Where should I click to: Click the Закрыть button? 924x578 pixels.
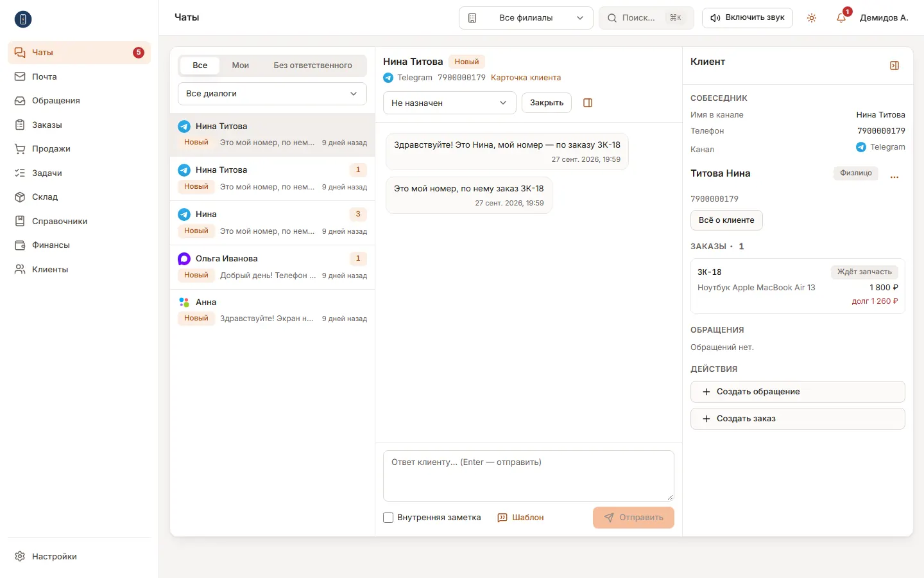click(x=547, y=103)
